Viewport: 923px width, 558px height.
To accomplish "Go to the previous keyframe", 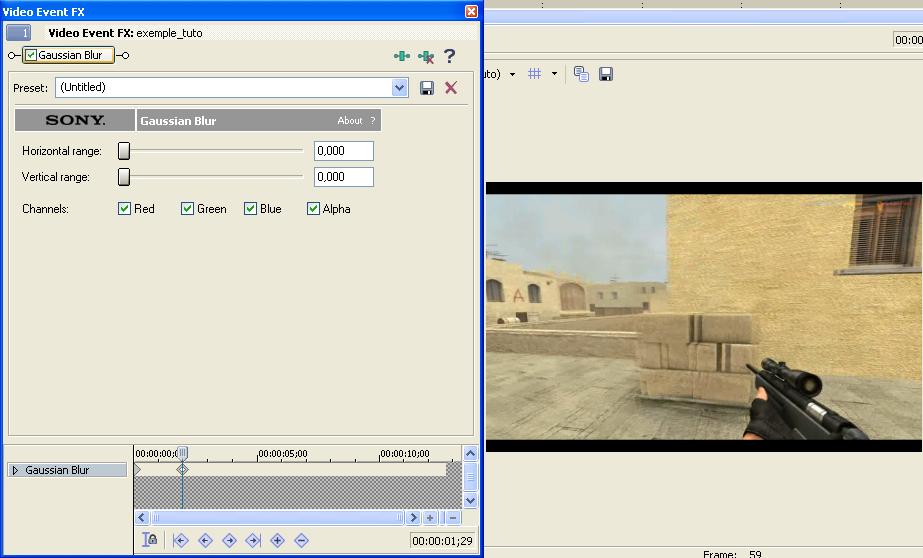I will (x=205, y=540).
